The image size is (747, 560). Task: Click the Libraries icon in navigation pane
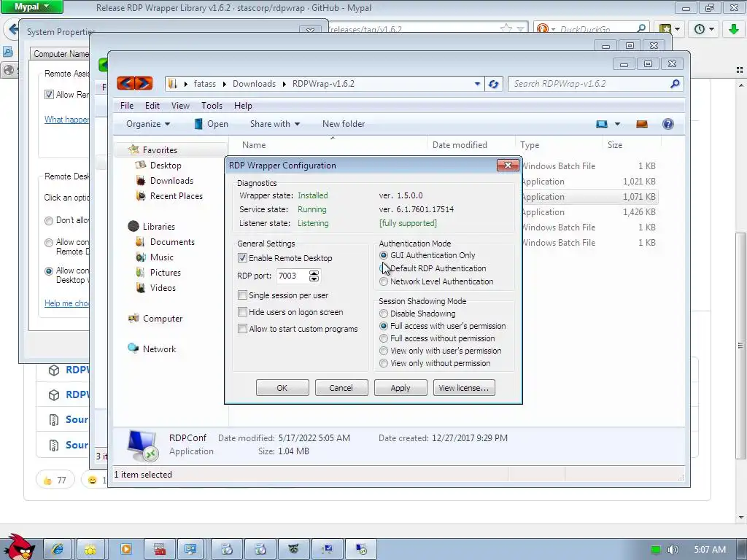pos(133,226)
